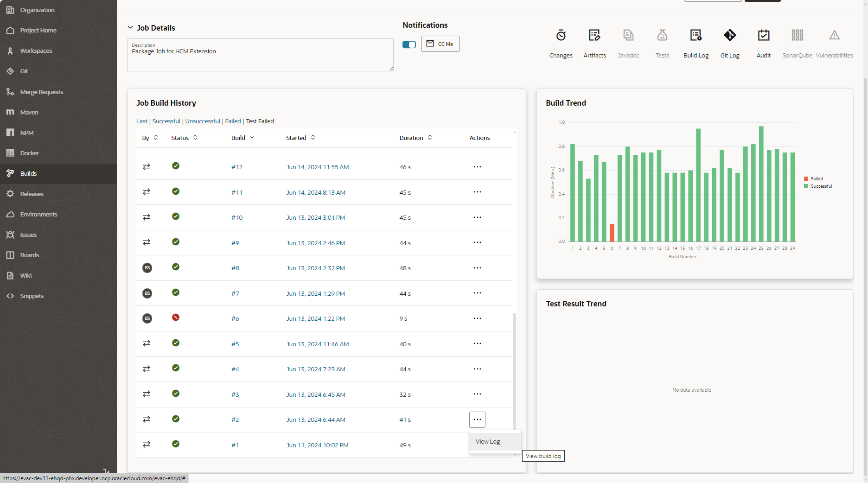Filter history by Unsuccessful link
Screen dimensions: 868x483
tap(203, 121)
